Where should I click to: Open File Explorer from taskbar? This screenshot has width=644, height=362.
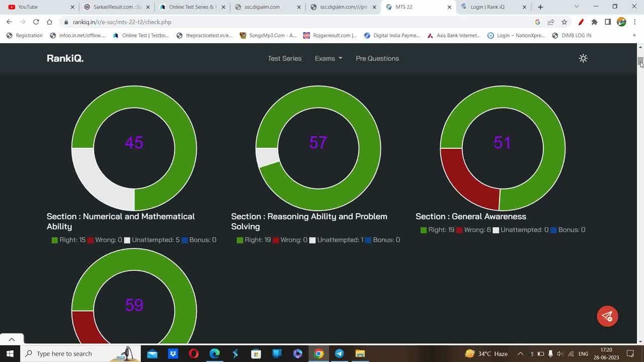click(360, 354)
